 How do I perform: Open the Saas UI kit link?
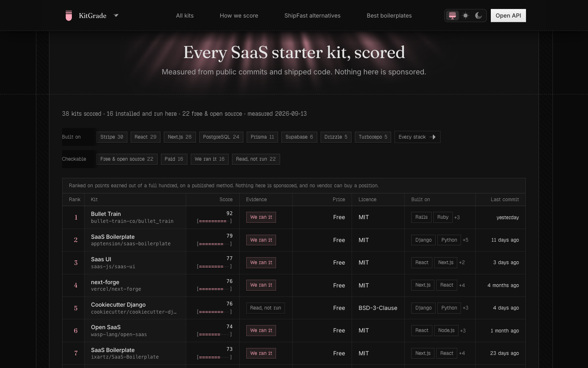click(101, 259)
